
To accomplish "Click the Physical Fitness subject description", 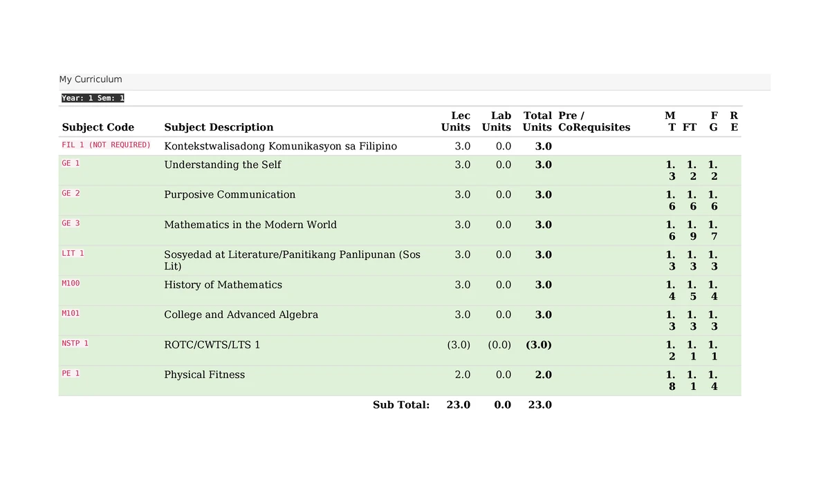I will [x=205, y=375].
